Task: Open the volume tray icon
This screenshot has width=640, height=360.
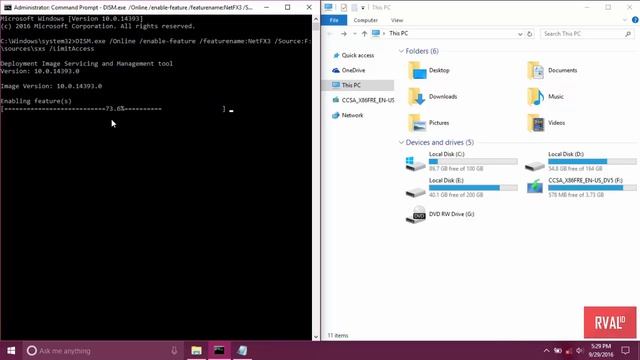Action: (579, 351)
